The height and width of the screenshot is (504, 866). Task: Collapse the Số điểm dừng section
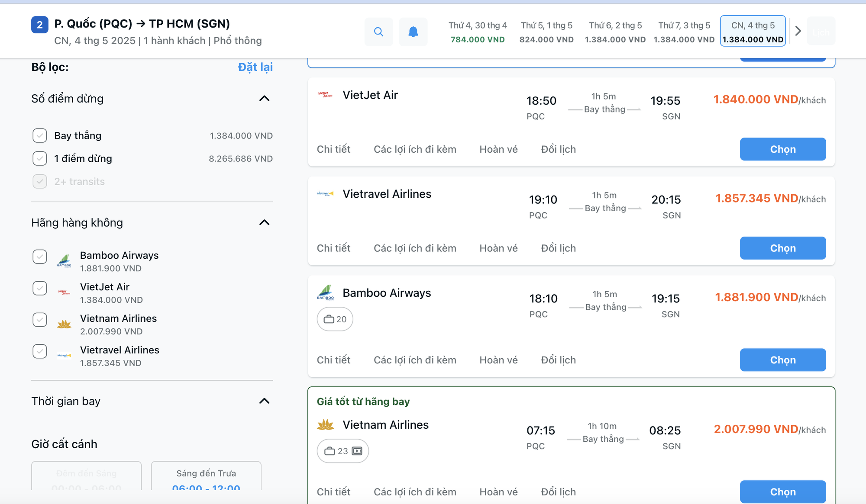point(264,99)
